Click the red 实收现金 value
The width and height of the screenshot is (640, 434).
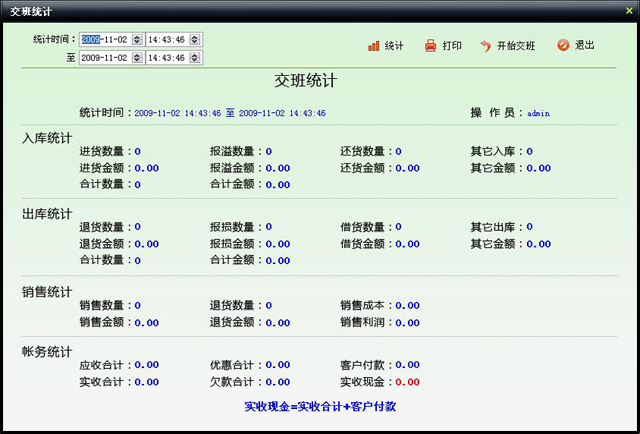407,382
